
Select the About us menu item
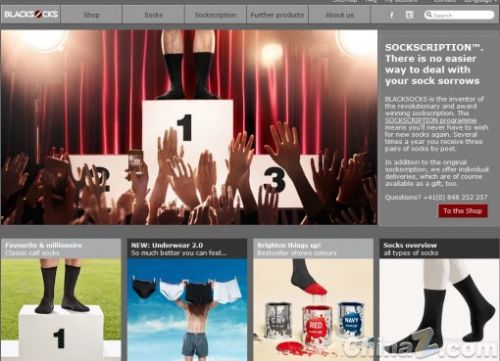339,15
